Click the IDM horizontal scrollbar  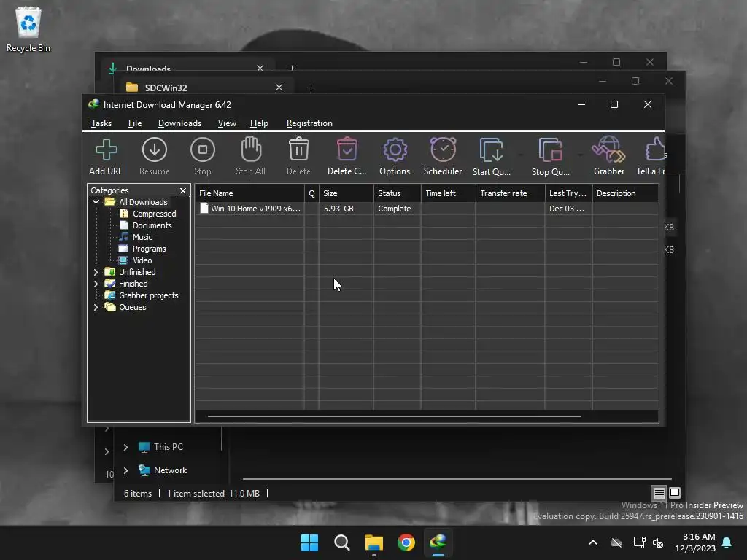point(394,416)
